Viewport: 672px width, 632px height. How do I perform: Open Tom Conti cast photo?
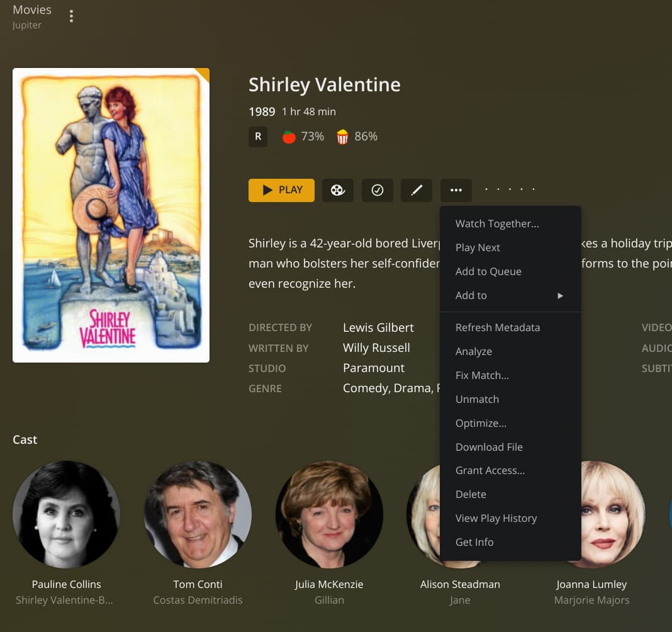[x=198, y=514]
